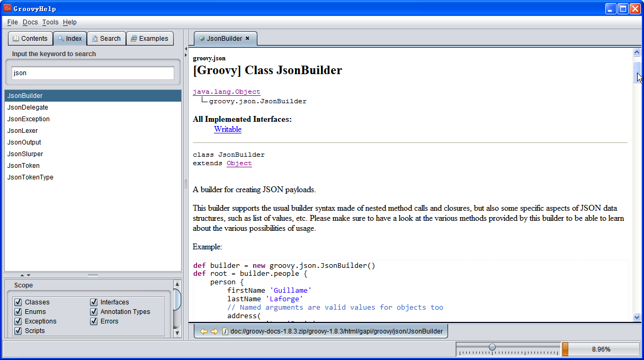Click the GroovyHelp application icon in title bar
This screenshot has height=360, width=644.
tap(7, 8)
